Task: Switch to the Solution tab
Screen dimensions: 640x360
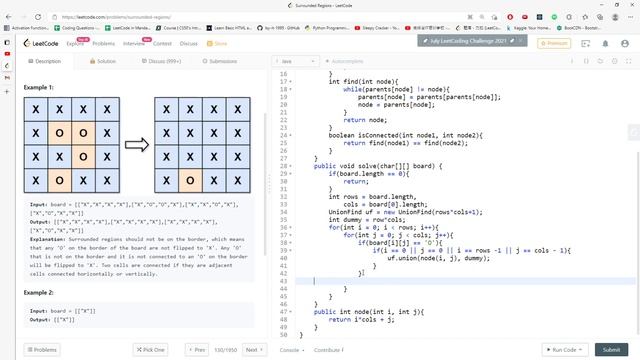Action: point(103,61)
